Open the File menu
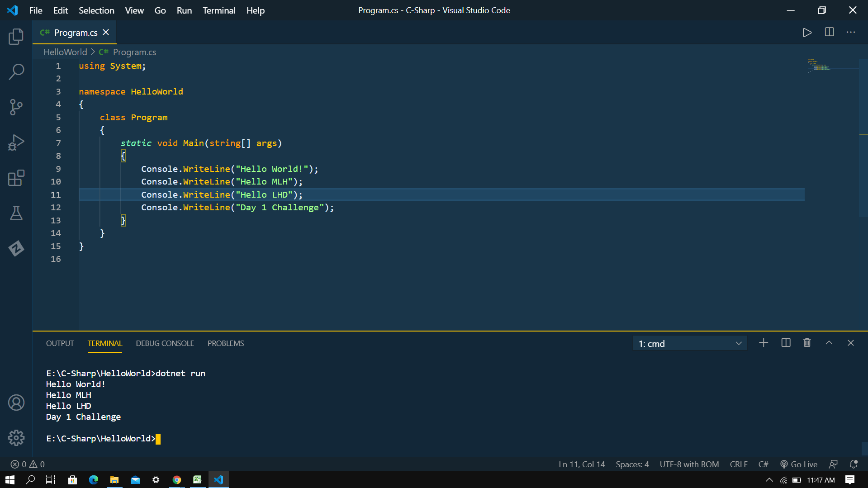The height and width of the screenshot is (488, 868). point(36,10)
